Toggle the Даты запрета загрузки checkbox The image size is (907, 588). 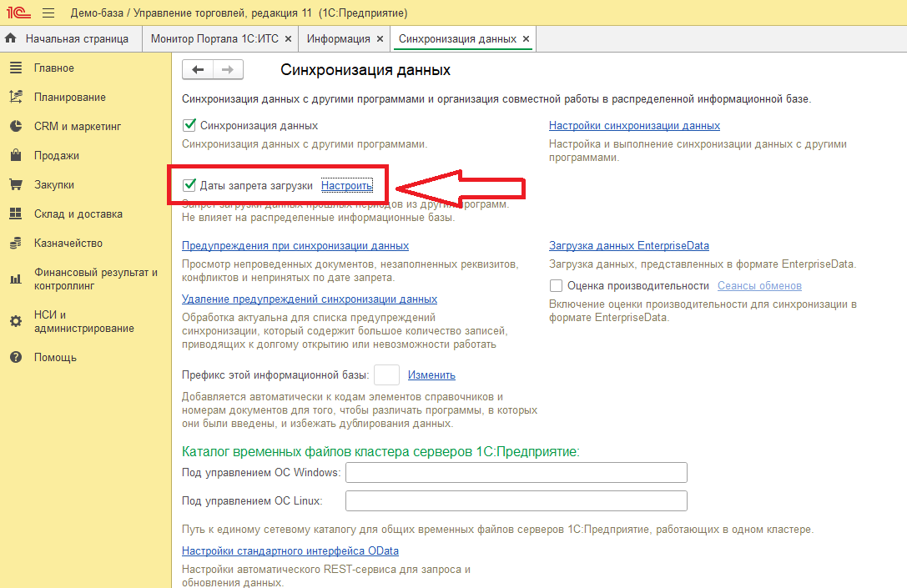coord(189,185)
